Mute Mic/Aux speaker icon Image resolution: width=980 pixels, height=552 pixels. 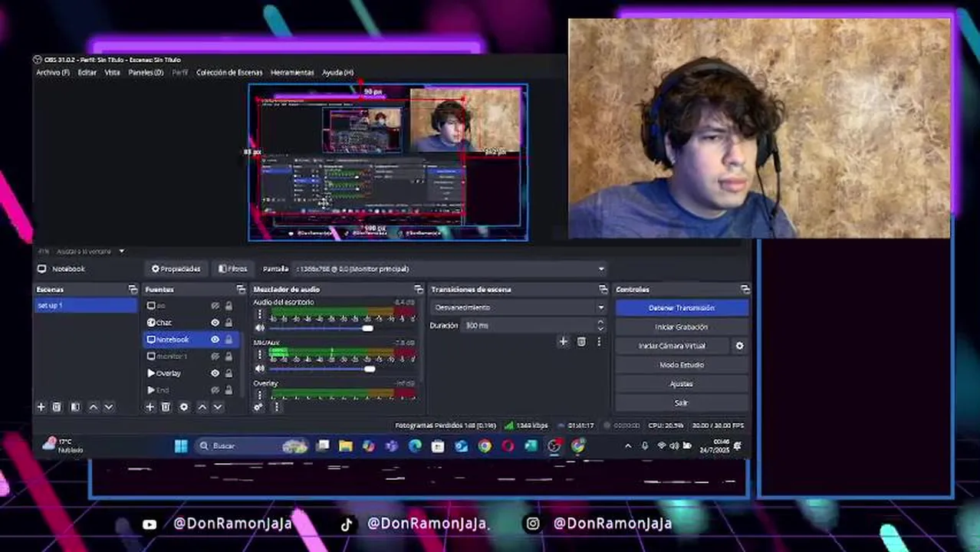[259, 369]
